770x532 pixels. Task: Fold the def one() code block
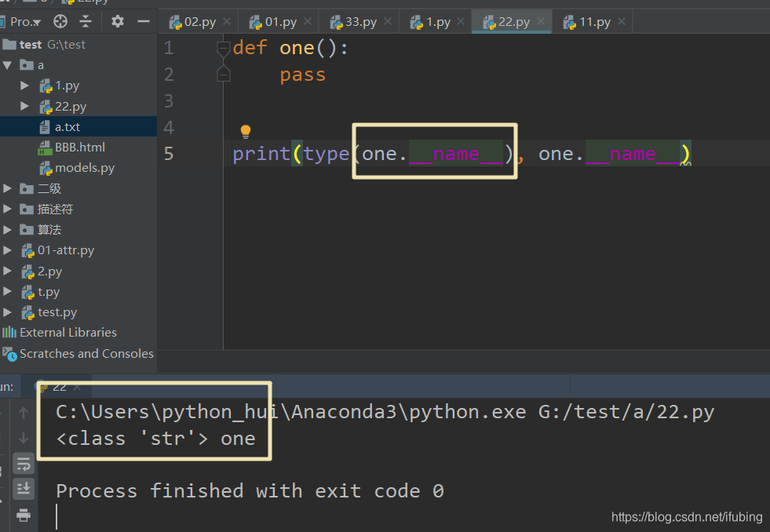224,48
